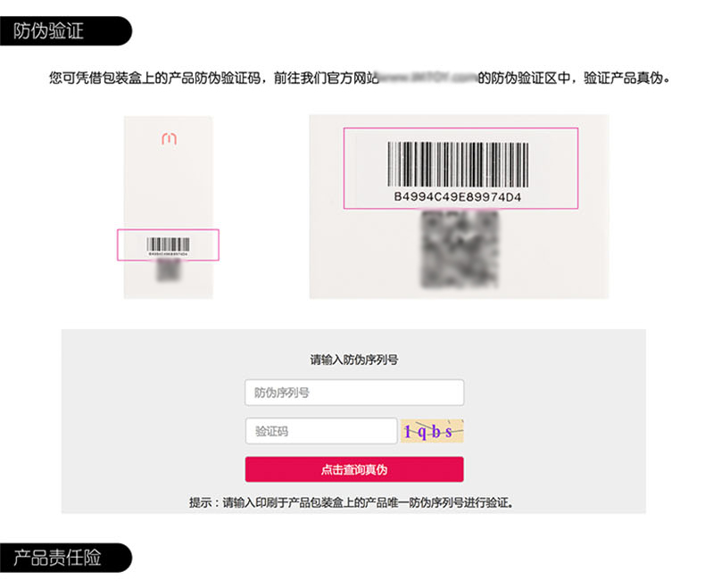
Task: Click the blurred official website link
Action: 427,79
